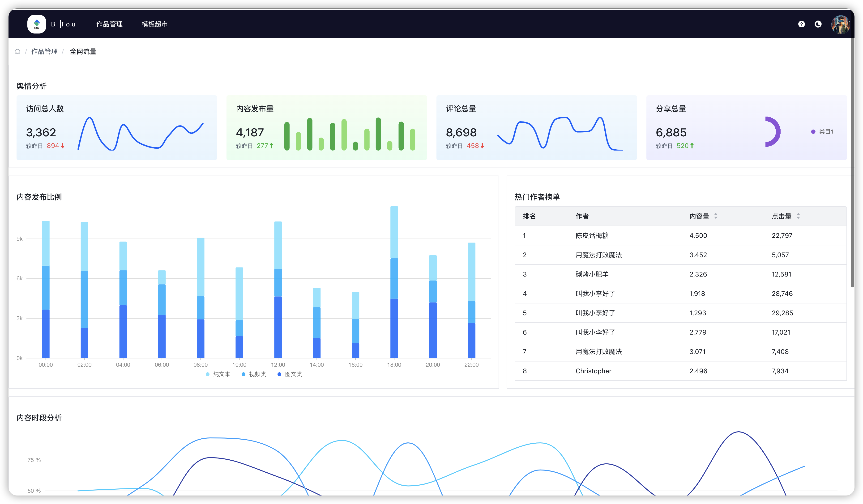Go to home via breadcrumb house icon
The width and height of the screenshot is (863, 504).
17,52
